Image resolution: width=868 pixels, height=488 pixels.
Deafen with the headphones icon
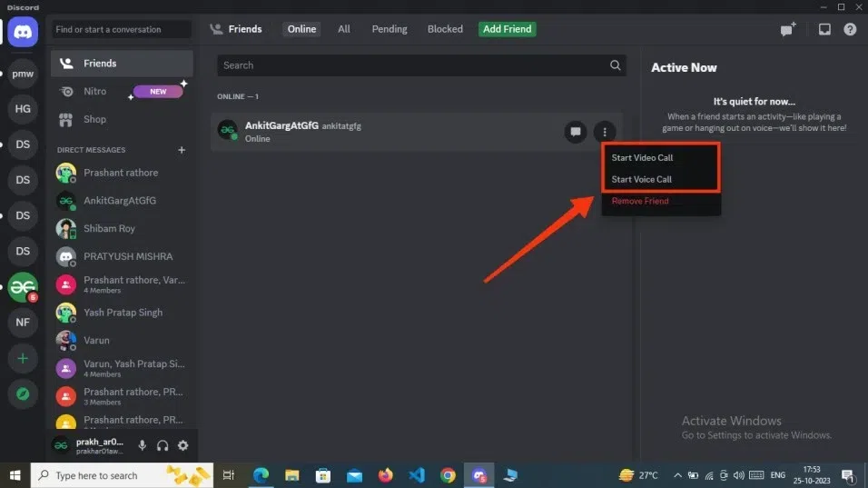pyautogui.click(x=163, y=445)
